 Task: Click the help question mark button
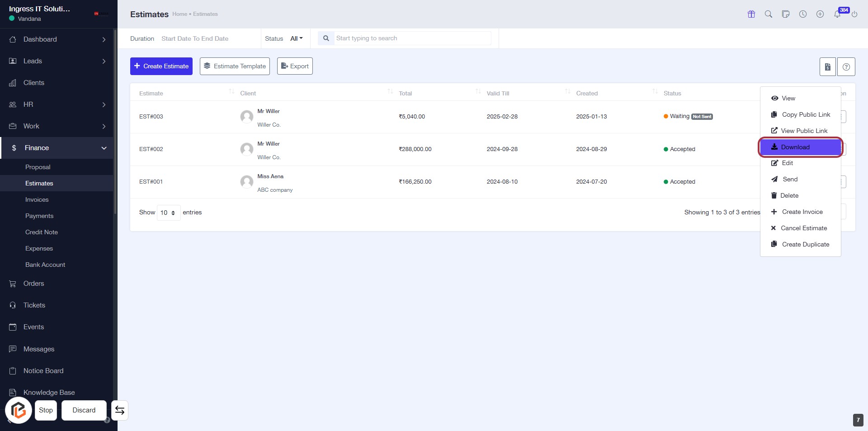[846, 67]
